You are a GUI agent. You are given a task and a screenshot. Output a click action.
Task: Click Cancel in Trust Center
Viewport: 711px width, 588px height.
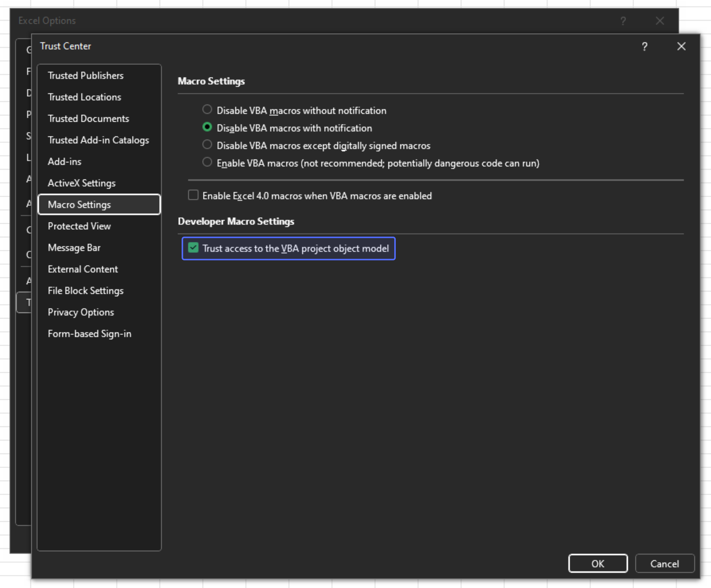[665, 564]
